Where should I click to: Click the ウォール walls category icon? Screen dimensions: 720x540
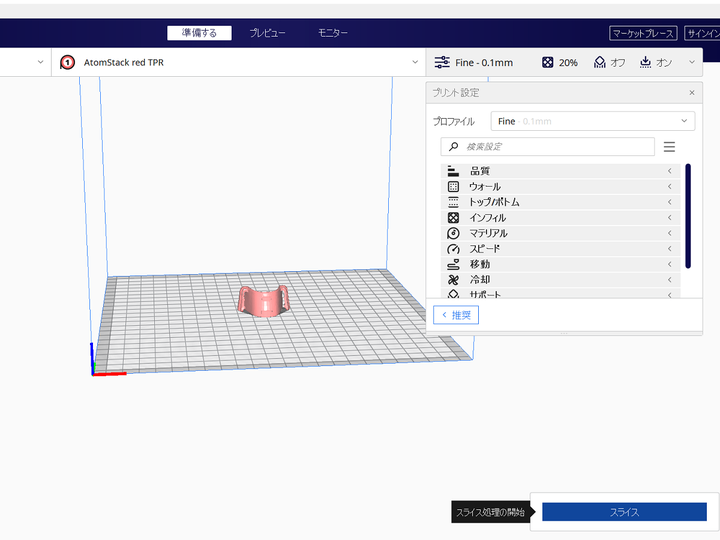[x=453, y=187]
